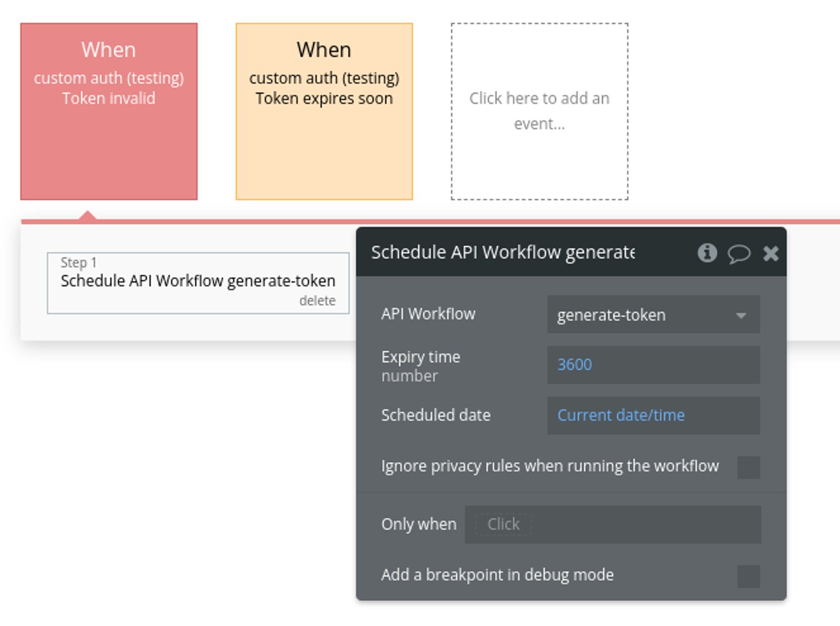Viewport: 840px width, 626px height.
Task: Change the Scheduled date Current date/time expression
Action: tap(621, 415)
